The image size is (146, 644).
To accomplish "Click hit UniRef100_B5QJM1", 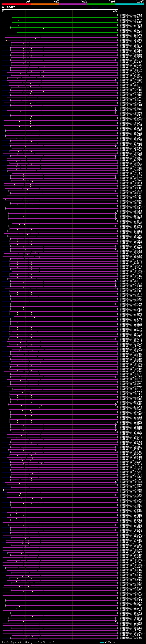I will coord(131,357).
